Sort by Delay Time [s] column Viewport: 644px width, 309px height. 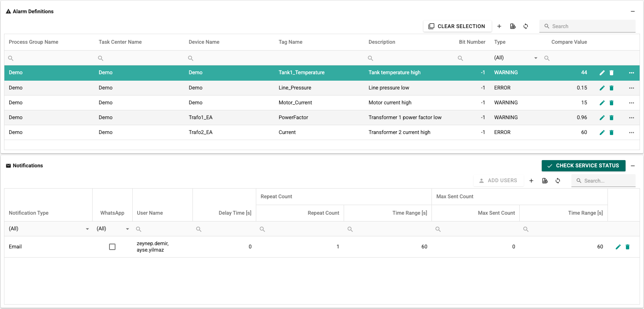[x=235, y=213]
